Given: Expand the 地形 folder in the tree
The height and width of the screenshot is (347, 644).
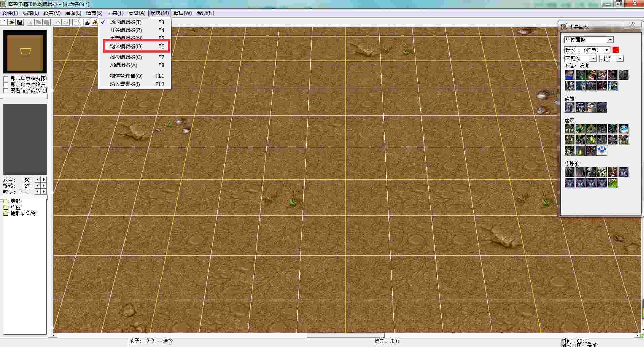Looking at the screenshot, I should coord(6,201).
